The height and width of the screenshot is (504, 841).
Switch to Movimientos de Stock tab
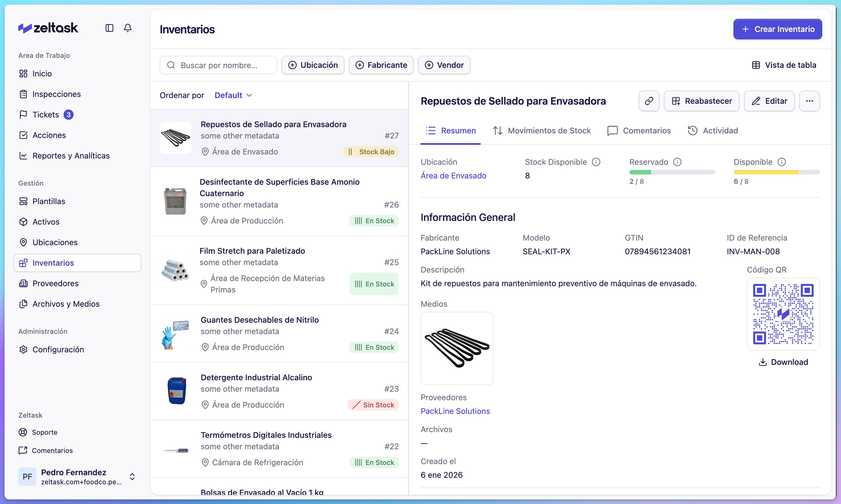pyautogui.click(x=542, y=131)
